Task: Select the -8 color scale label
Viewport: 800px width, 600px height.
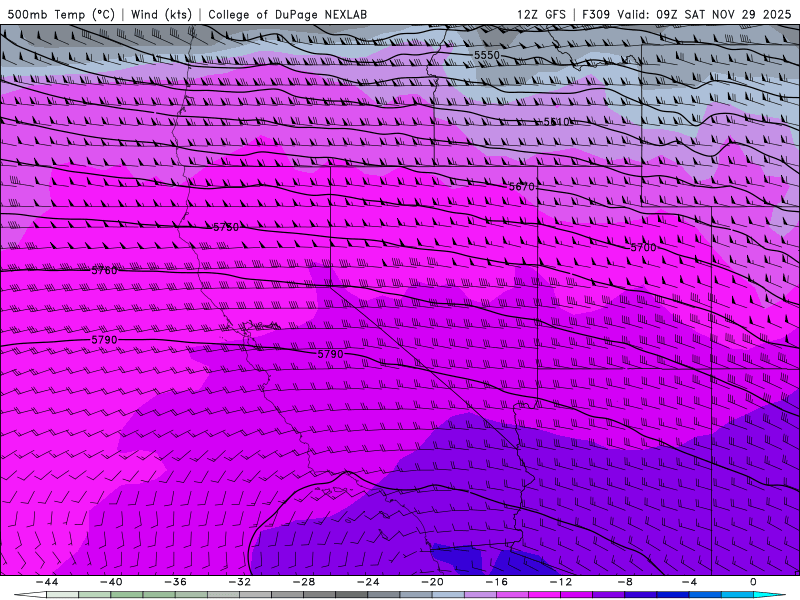Action: (x=626, y=582)
